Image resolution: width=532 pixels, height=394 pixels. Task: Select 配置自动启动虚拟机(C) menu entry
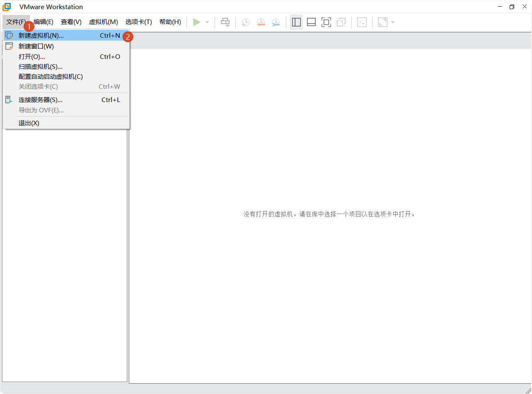[x=66, y=77]
